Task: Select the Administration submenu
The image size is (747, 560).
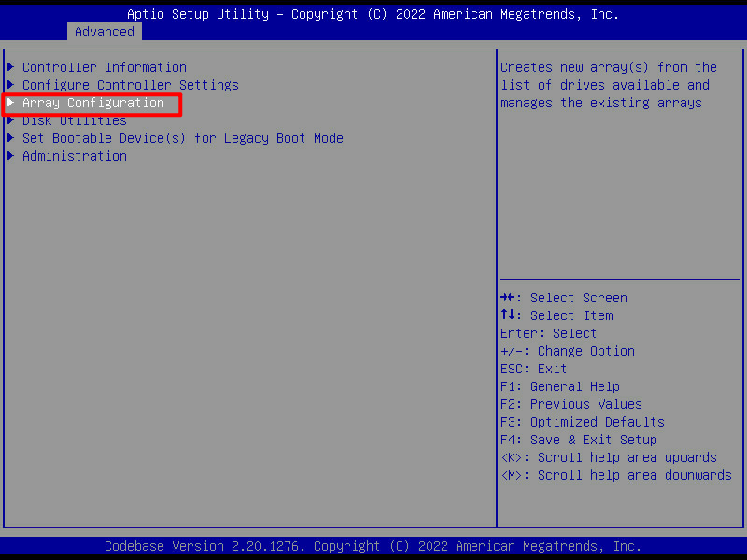Action: click(x=74, y=156)
